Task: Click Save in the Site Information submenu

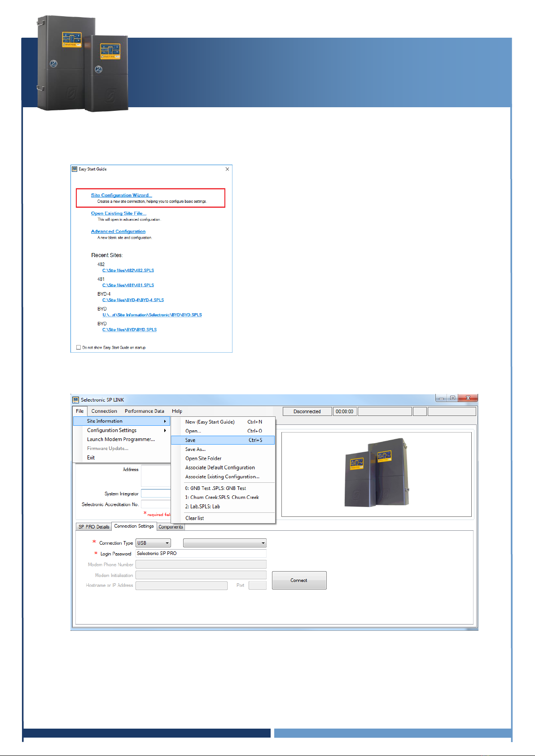Action: tap(223, 440)
